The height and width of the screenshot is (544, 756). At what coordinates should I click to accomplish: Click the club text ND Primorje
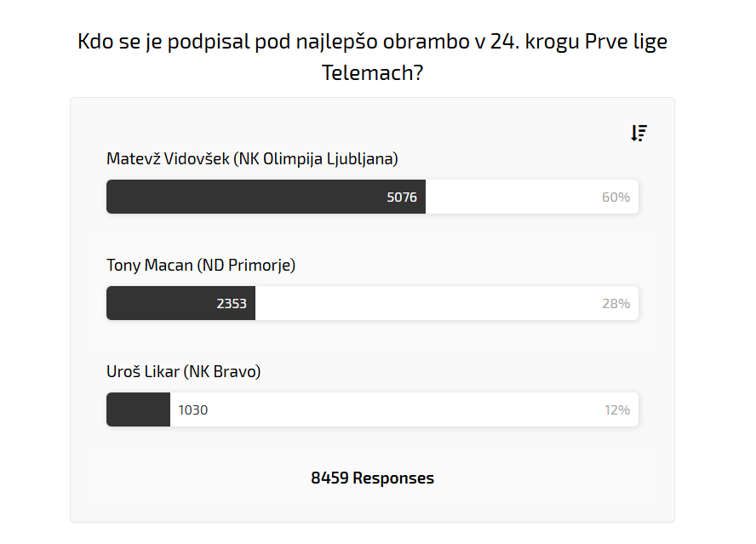(x=246, y=265)
